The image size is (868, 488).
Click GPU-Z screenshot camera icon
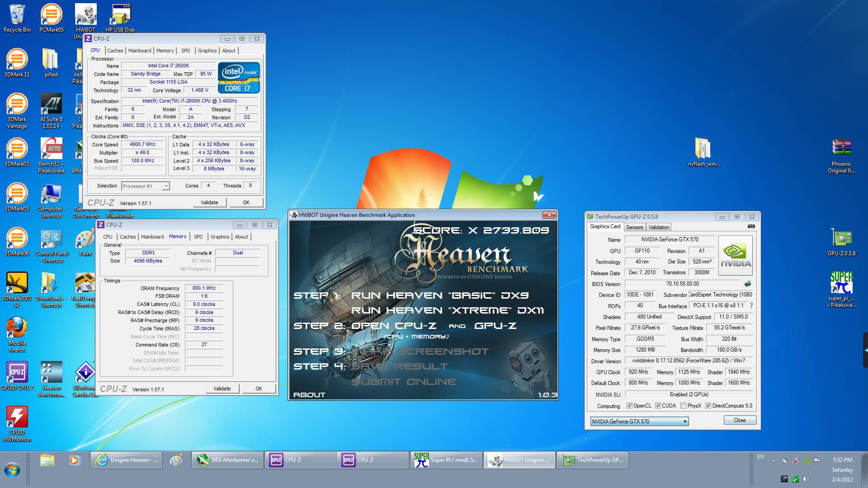point(751,226)
